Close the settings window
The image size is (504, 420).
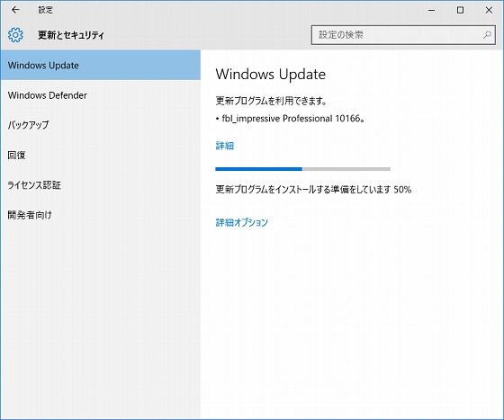pyautogui.click(x=489, y=10)
